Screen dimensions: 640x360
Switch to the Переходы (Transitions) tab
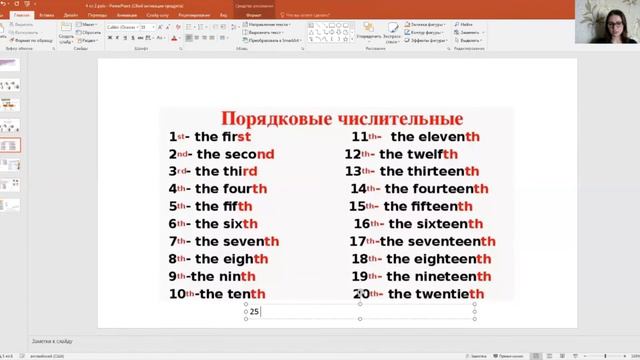click(x=97, y=15)
